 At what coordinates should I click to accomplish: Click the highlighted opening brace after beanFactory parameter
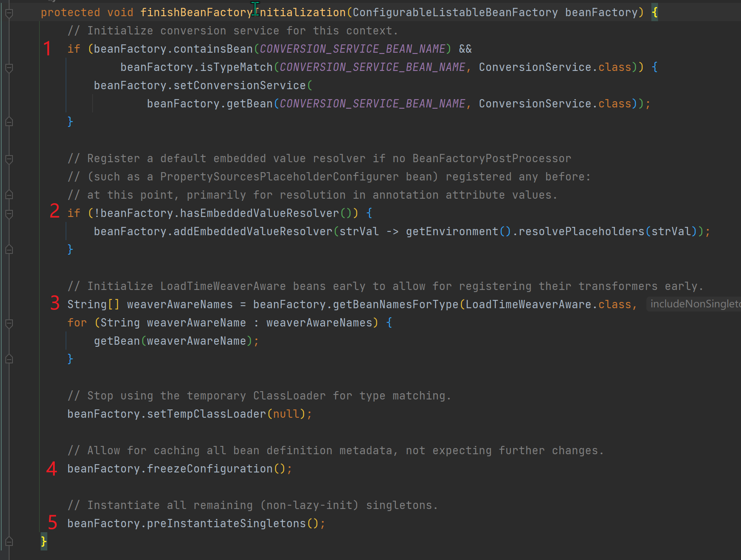[655, 12]
